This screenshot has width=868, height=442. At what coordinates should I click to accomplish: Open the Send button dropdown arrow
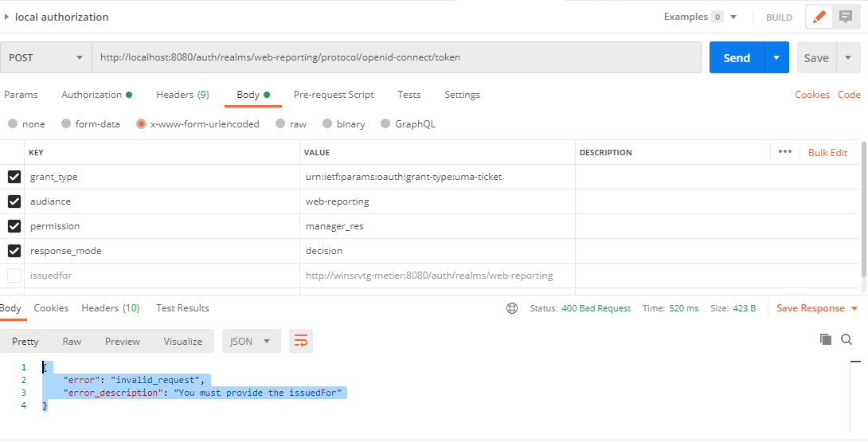(776, 57)
